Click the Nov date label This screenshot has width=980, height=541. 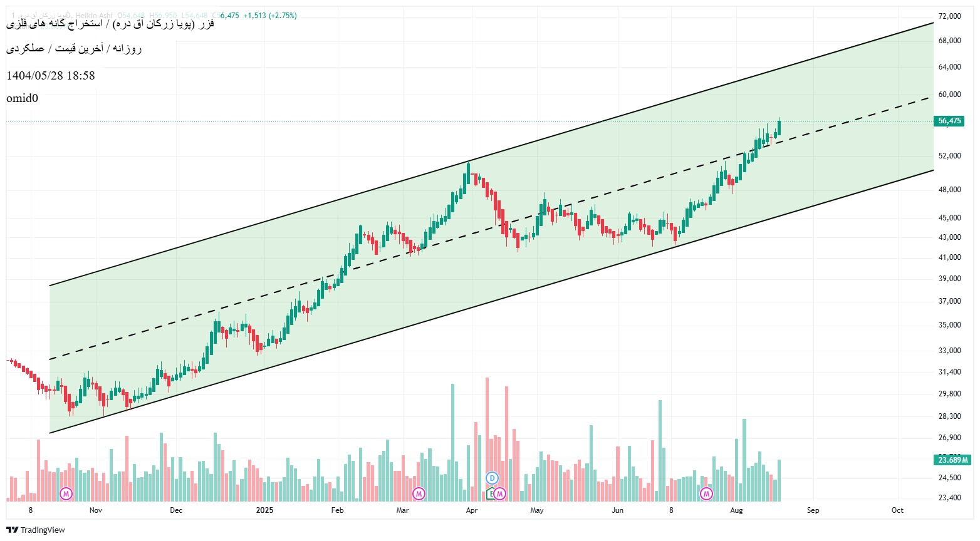[x=96, y=510]
